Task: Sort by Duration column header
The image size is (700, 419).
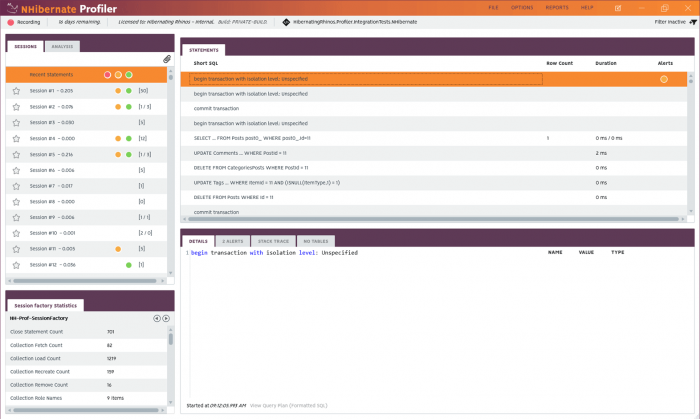Action: pos(606,63)
